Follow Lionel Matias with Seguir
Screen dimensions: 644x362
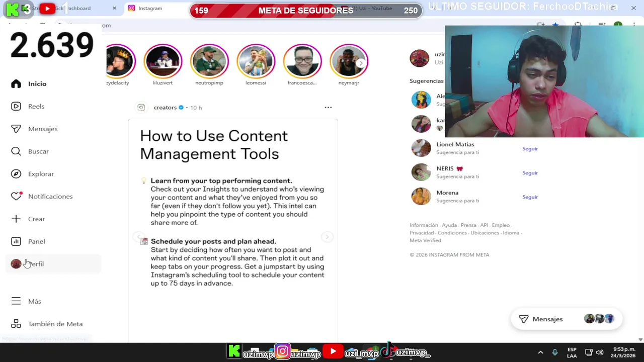pos(530,149)
